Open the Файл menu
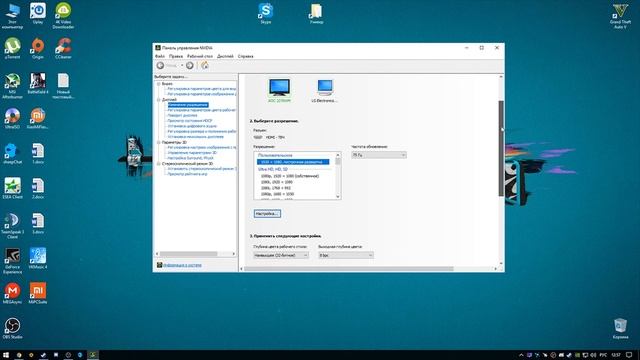Image resolution: width=640 pixels, height=360 pixels. click(160, 56)
